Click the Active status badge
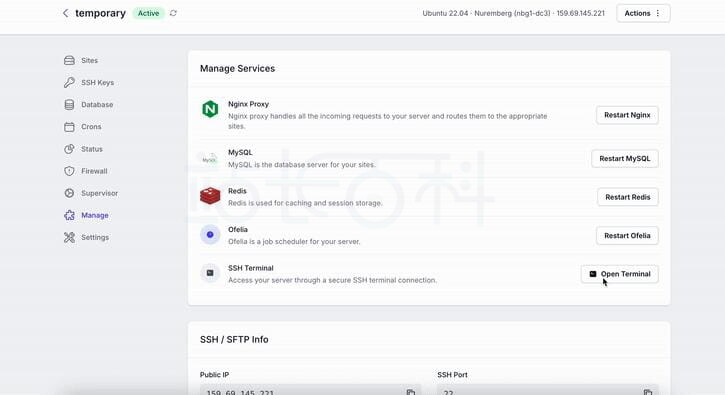 pyautogui.click(x=148, y=13)
